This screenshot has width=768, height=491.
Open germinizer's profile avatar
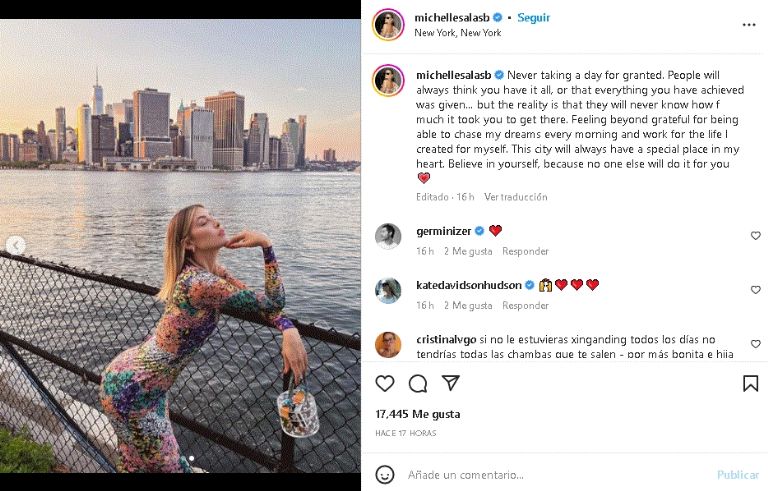(x=388, y=237)
